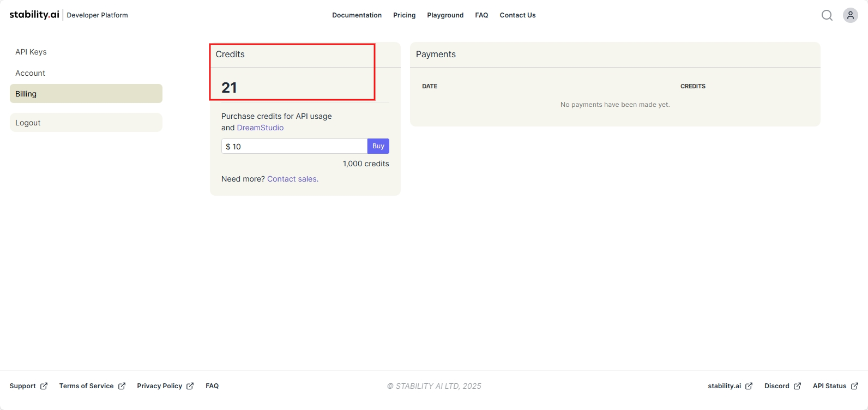Screen dimensions: 868x410
Task: Click the CREDITS column header
Action: click(x=693, y=86)
